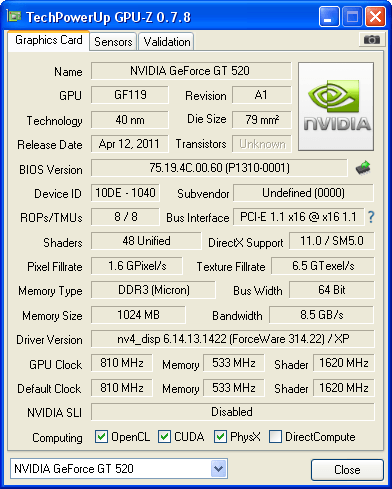Click the BIOS Version value 75.19.4C.00.60
The height and width of the screenshot is (489, 392).
tap(219, 168)
